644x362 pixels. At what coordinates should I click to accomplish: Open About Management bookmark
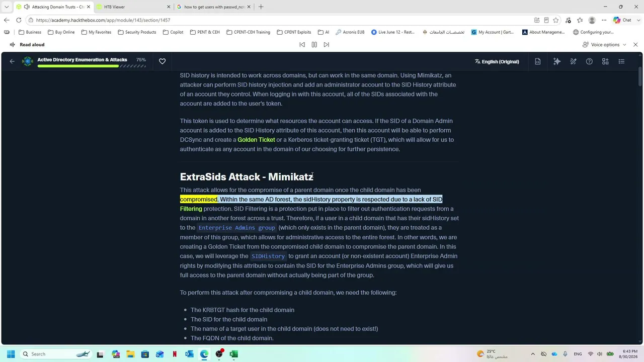pyautogui.click(x=543, y=32)
